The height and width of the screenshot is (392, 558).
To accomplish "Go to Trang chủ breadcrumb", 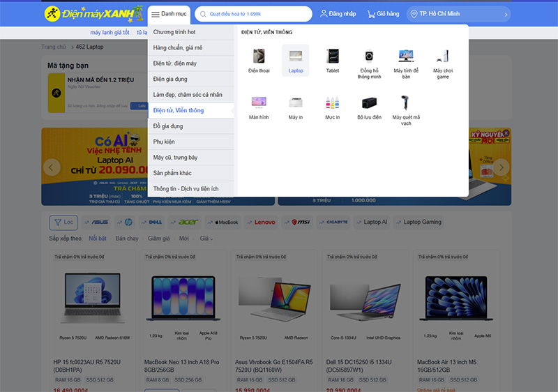I will click(54, 47).
